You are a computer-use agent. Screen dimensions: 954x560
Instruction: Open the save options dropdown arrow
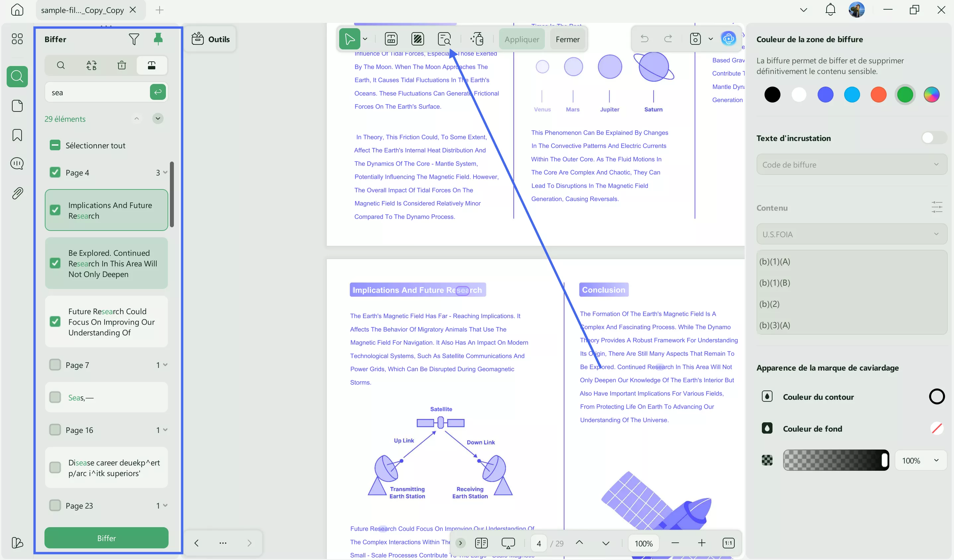tap(710, 38)
